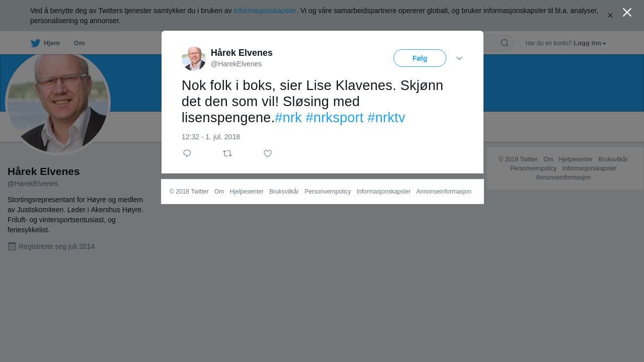Retweet using the arrows icon
The image size is (644, 362).
227,153
